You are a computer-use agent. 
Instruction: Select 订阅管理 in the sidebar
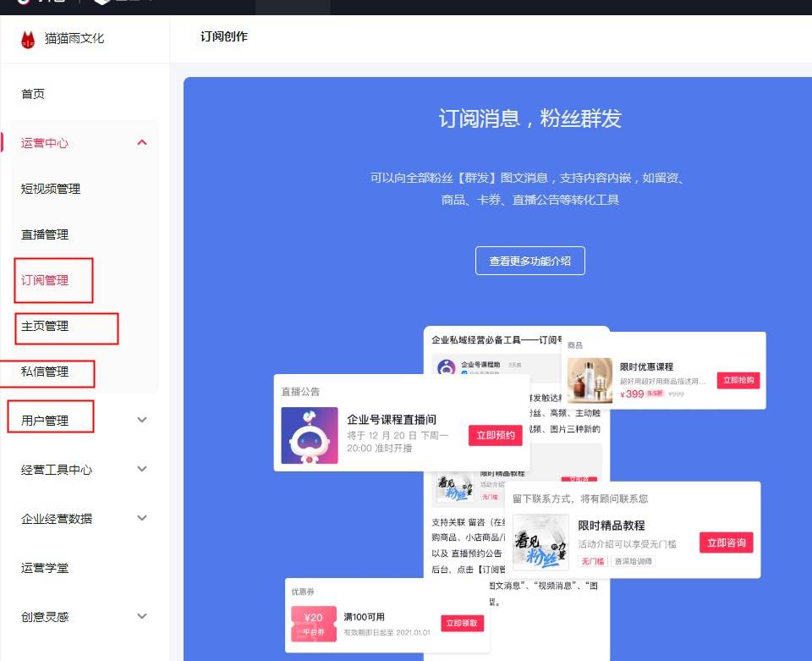coord(45,280)
